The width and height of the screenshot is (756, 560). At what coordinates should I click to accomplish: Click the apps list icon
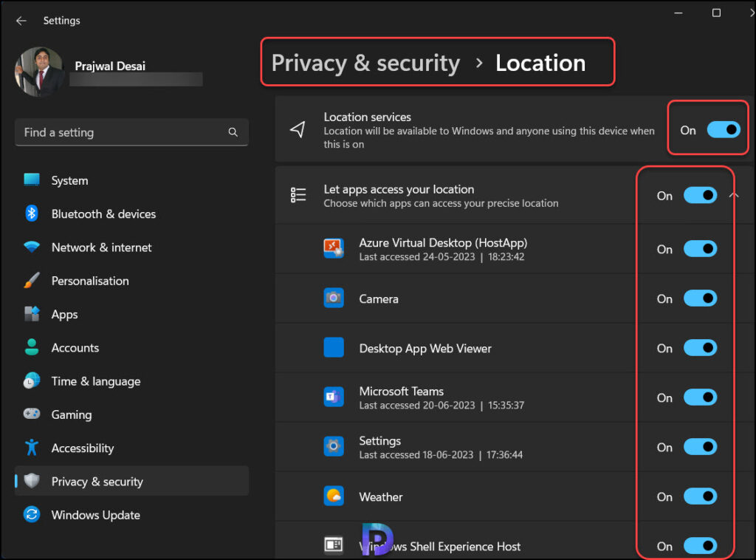[298, 195]
